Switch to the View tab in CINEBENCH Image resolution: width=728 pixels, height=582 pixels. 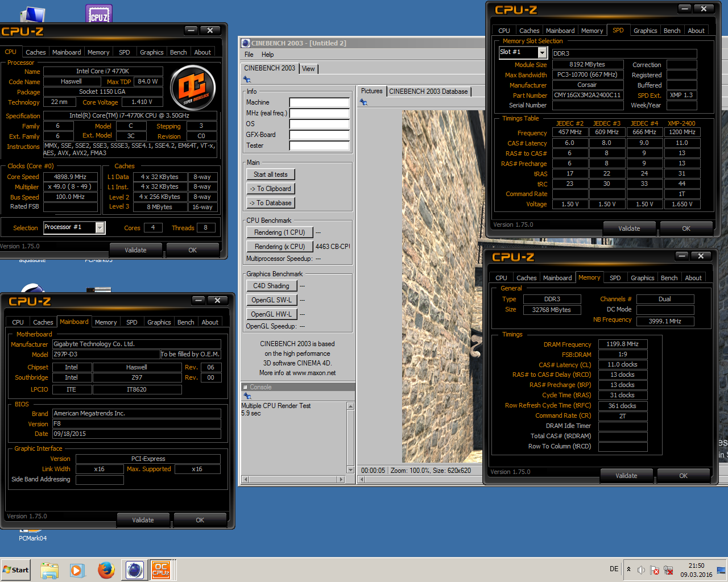point(308,69)
